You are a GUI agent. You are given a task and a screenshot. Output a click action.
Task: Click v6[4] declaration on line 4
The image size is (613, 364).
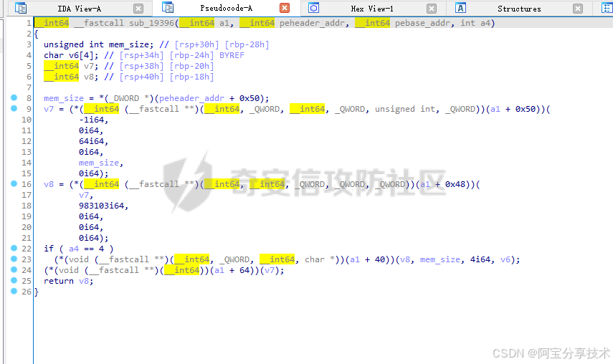(x=81, y=55)
